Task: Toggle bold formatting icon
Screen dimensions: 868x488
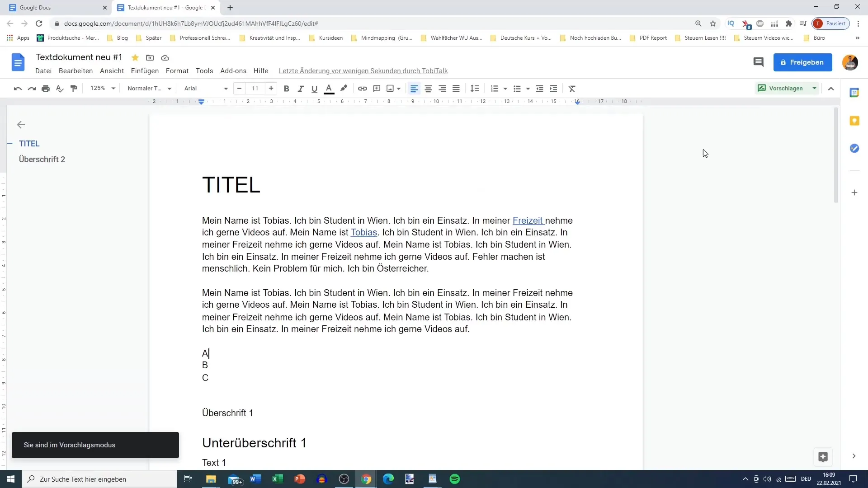Action: point(287,88)
